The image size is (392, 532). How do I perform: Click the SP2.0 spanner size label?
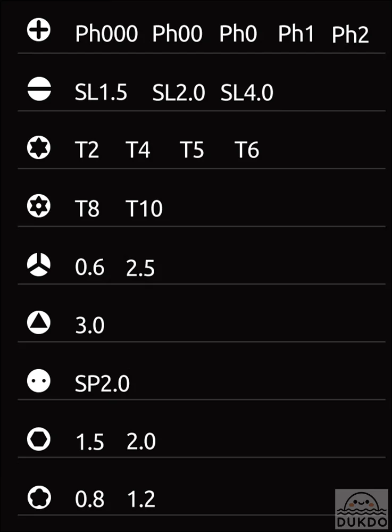[102, 384]
